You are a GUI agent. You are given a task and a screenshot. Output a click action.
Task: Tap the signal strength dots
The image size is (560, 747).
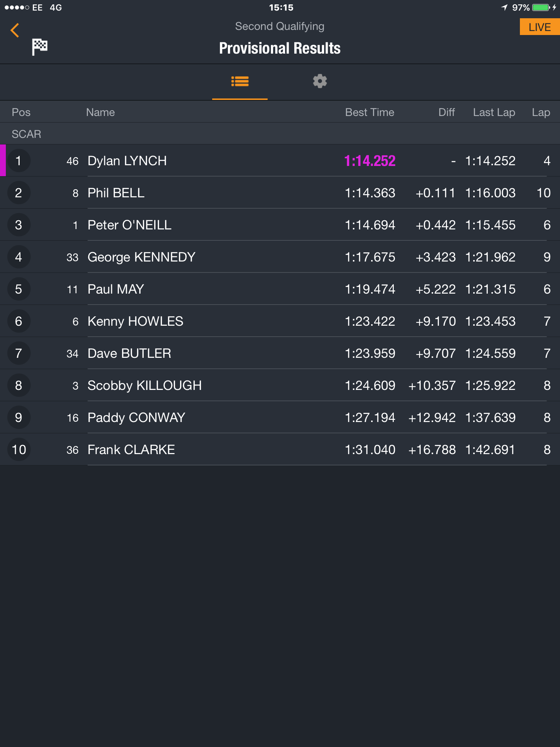click(17, 8)
